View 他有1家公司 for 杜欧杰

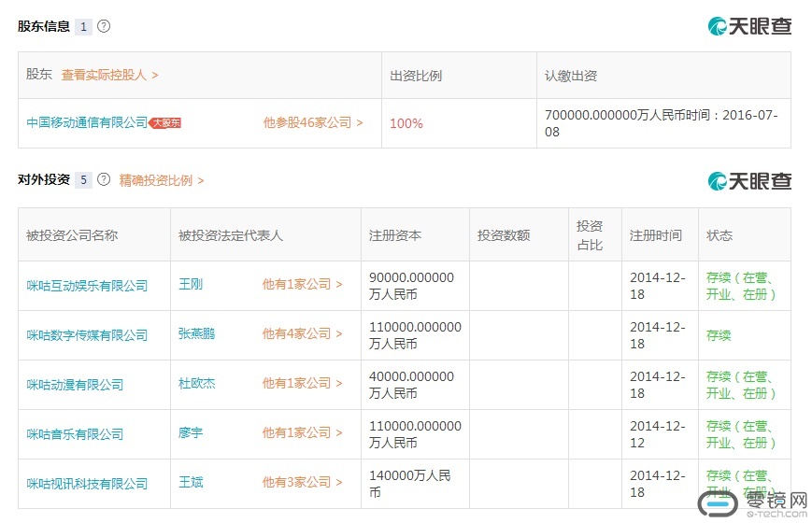pyautogui.click(x=302, y=383)
